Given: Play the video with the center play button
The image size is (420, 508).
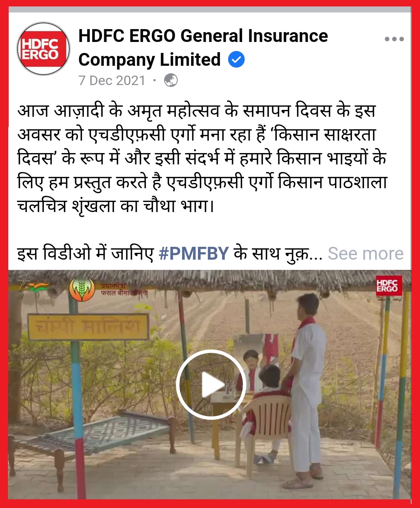Looking at the screenshot, I should pos(211,385).
